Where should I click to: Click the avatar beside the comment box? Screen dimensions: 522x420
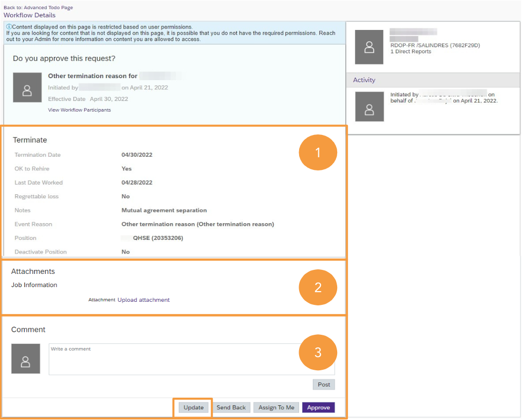coord(25,361)
